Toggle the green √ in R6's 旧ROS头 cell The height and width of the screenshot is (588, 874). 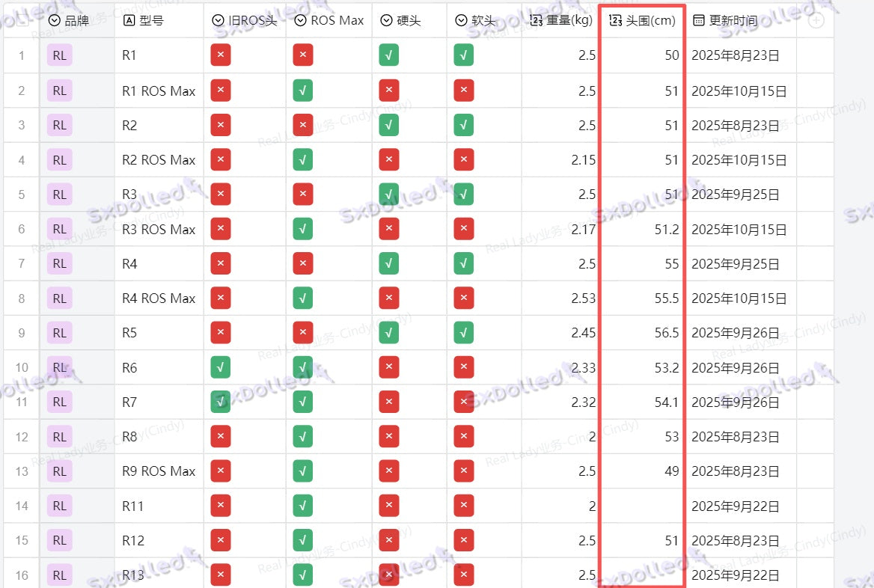click(x=220, y=367)
